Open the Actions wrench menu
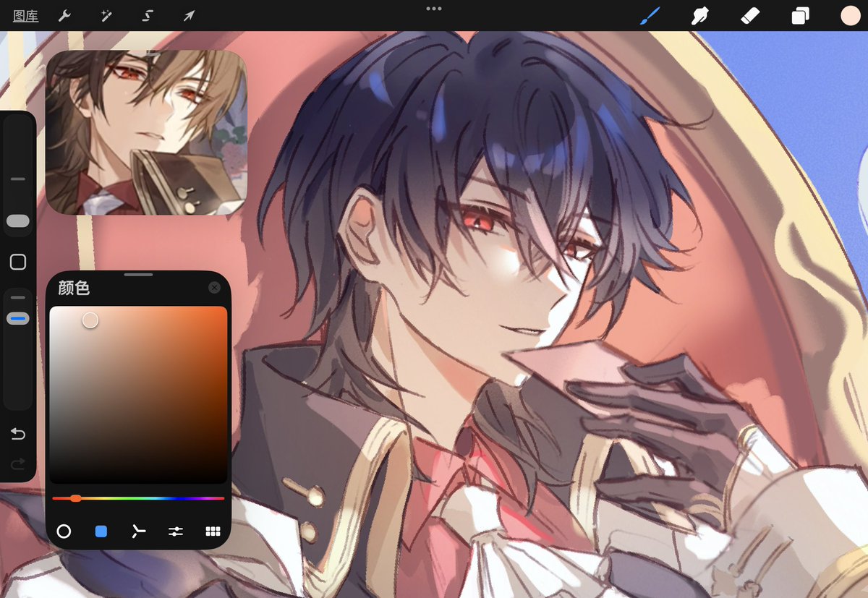This screenshot has height=598, width=868. click(x=64, y=15)
